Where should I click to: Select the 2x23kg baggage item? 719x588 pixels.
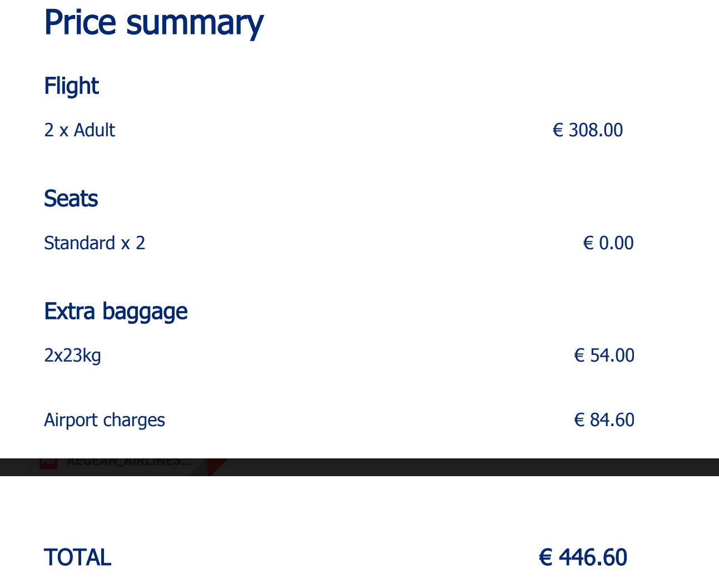click(x=72, y=355)
